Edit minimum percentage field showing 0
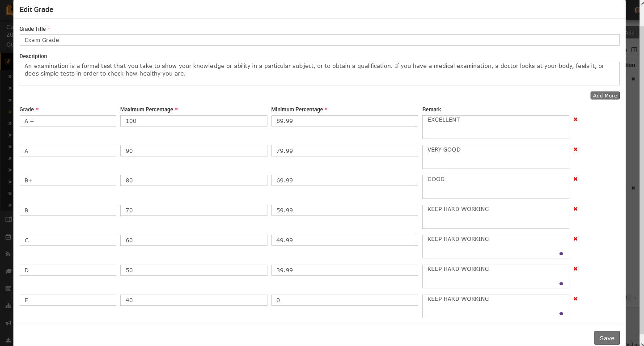Screen dimensions: 644x346 tap(344, 300)
